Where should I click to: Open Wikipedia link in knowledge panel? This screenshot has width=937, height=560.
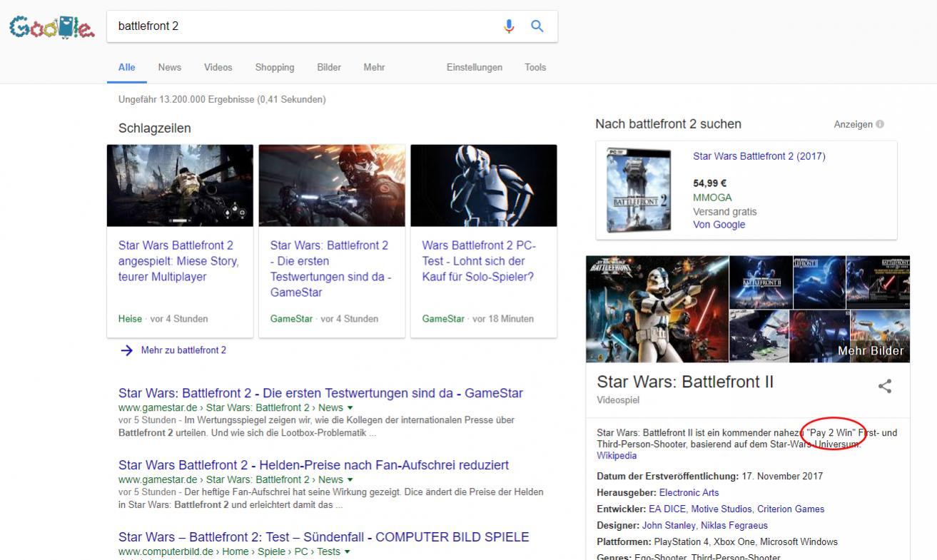point(617,456)
